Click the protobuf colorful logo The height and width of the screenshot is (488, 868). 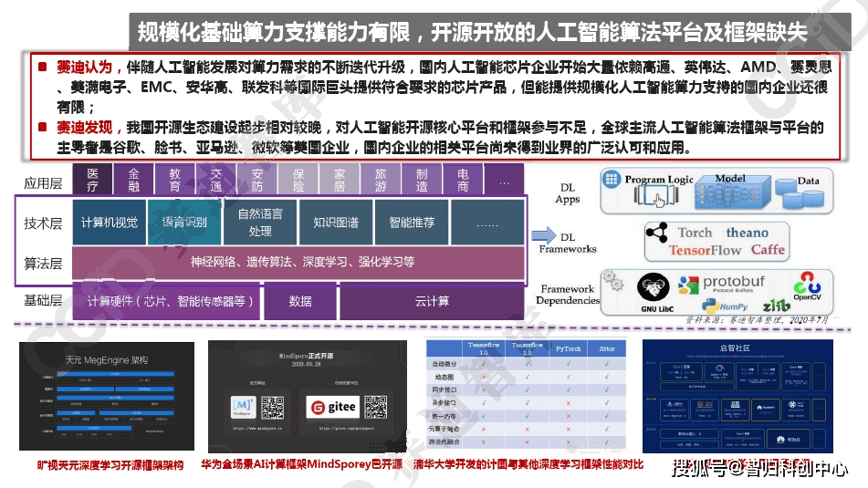pos(688,286)
